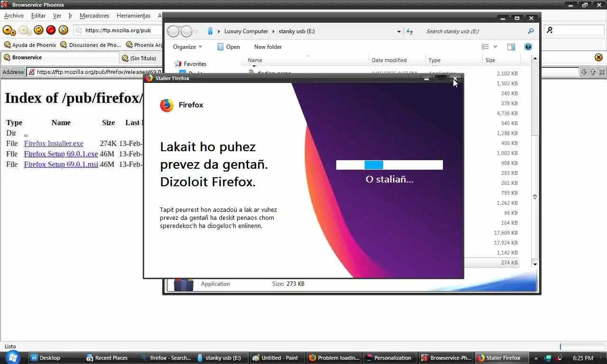This screenshot has height=364, width=607.
Task: Open the Archivo menu
Action: 14,16
